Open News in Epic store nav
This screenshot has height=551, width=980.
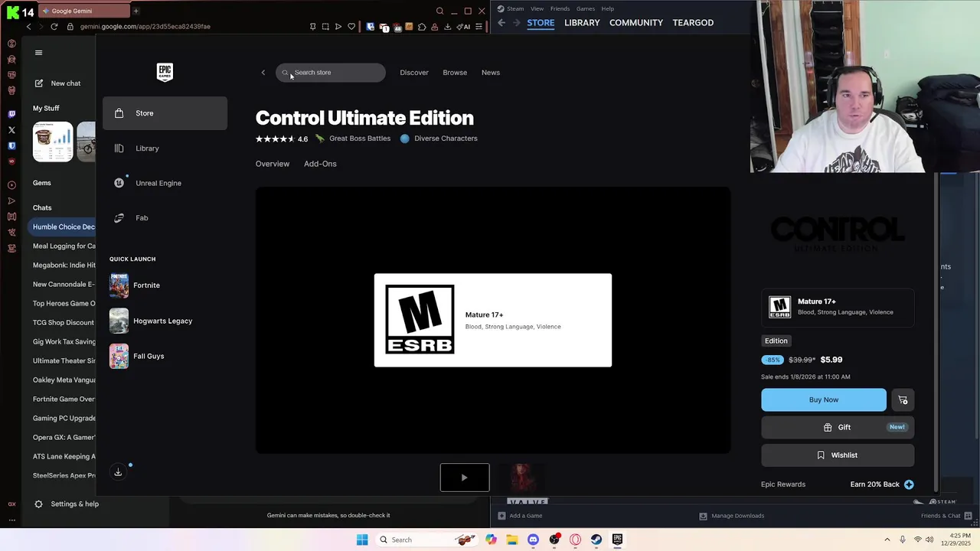[491, 73]
